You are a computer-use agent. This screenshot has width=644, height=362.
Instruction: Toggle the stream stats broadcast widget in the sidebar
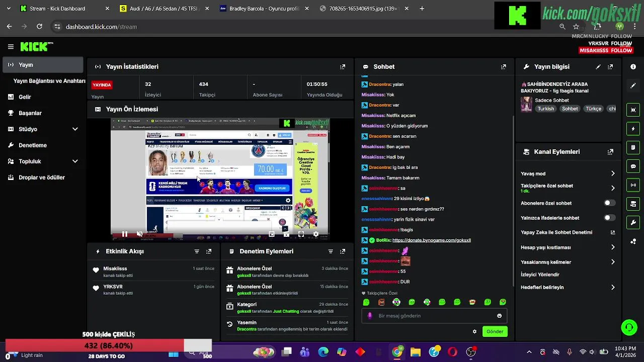pyautogui.click(x=633, y=185)
